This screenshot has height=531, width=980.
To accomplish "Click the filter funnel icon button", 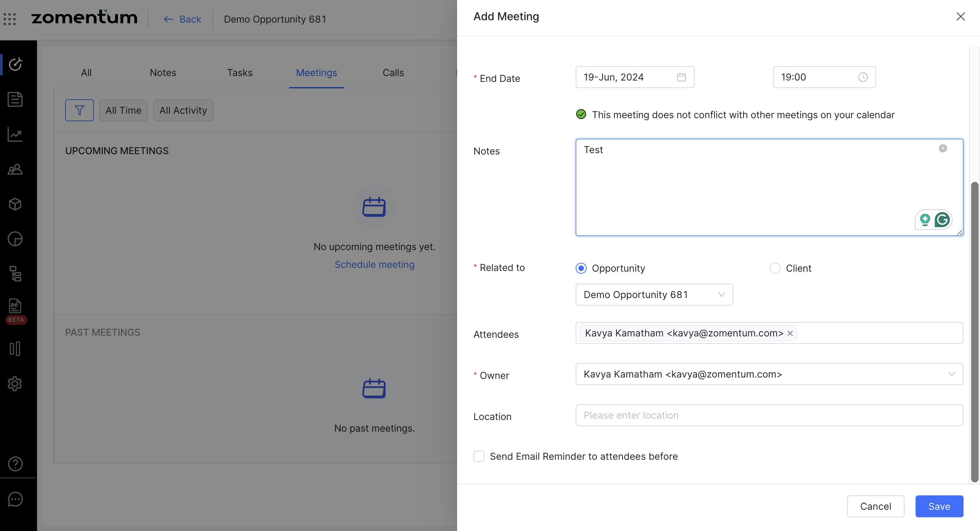I will click(x=79, y=110).
